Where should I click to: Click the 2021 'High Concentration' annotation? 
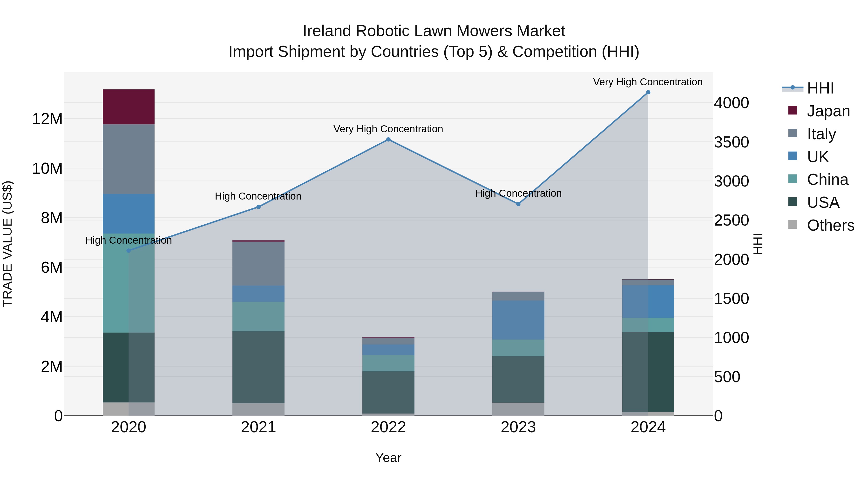click(258, 196)
